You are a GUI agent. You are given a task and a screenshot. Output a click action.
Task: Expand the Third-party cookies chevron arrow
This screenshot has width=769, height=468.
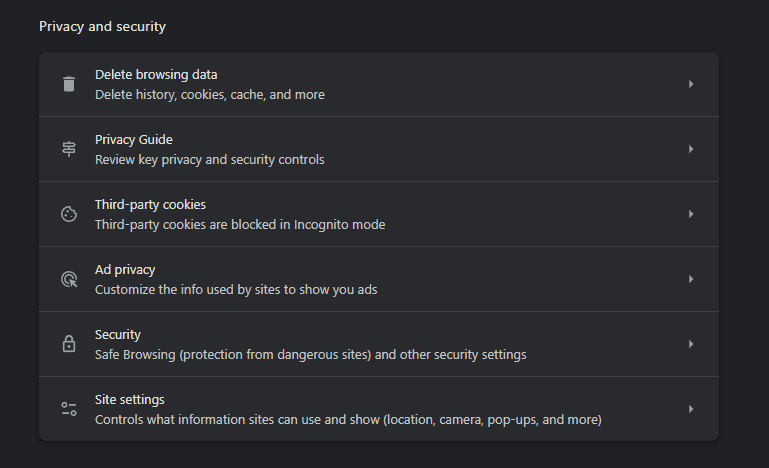(691, 214)
